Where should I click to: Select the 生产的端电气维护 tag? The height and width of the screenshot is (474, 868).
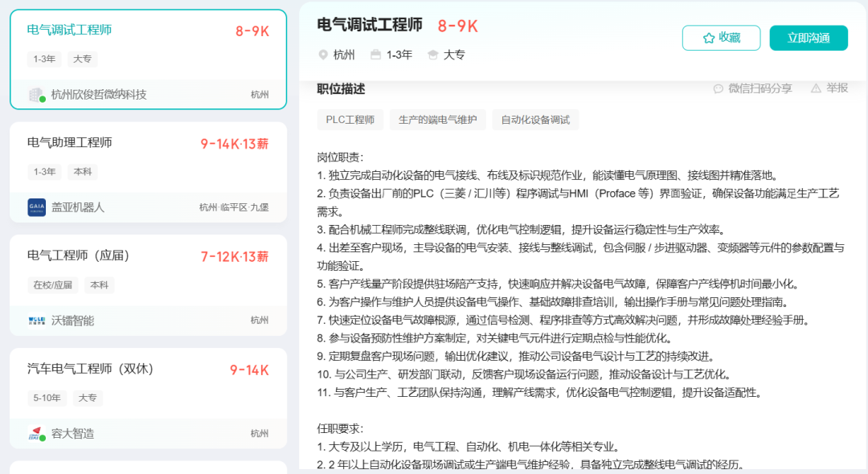pos(437,120)
